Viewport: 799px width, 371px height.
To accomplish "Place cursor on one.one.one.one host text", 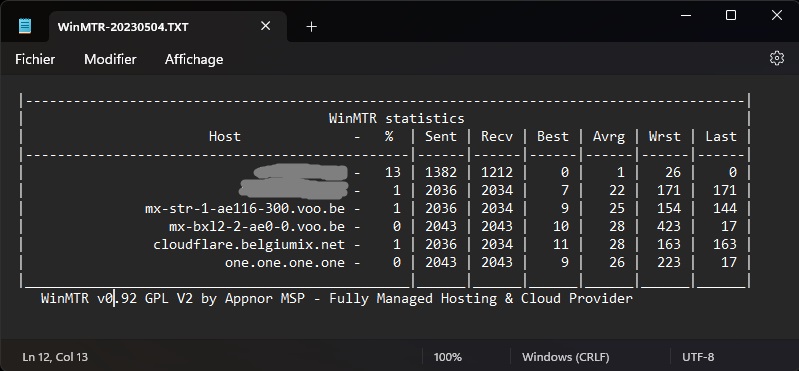I will [285, 262].
